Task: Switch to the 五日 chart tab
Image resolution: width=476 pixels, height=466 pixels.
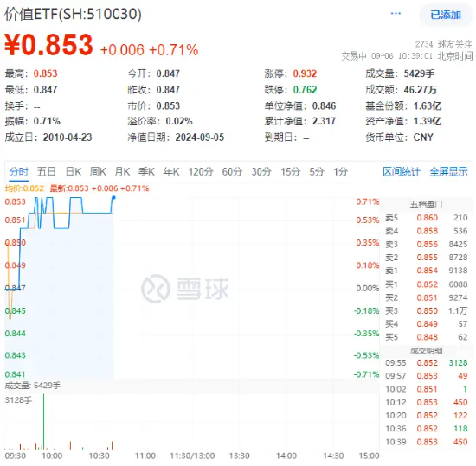Action: (x=46, y=171)
